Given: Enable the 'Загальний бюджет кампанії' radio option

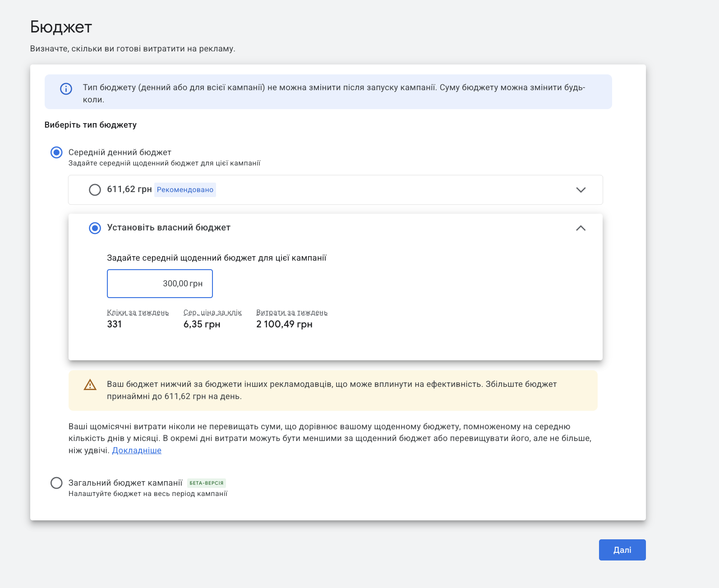Looking at the screenshot, I should (56, 483).
